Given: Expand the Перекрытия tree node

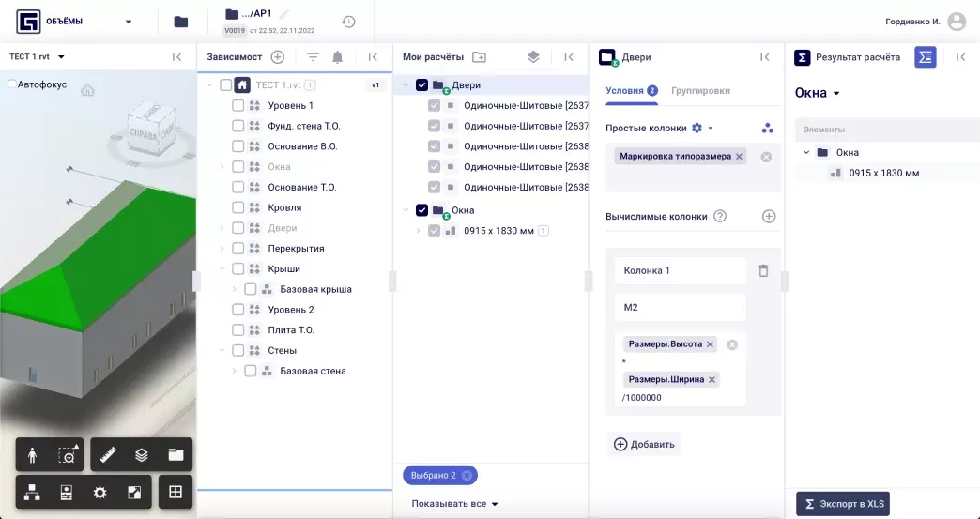Looking at the screenshot, I should [x=222, y=249].
